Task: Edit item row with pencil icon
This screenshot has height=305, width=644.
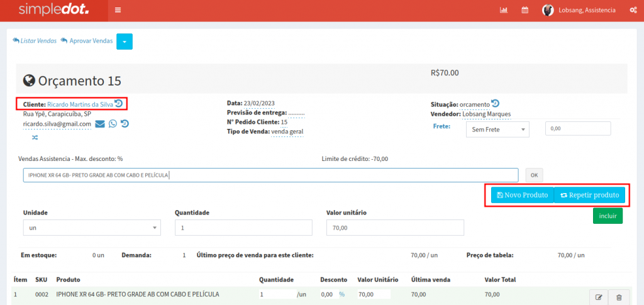Action: pos(599,297)
